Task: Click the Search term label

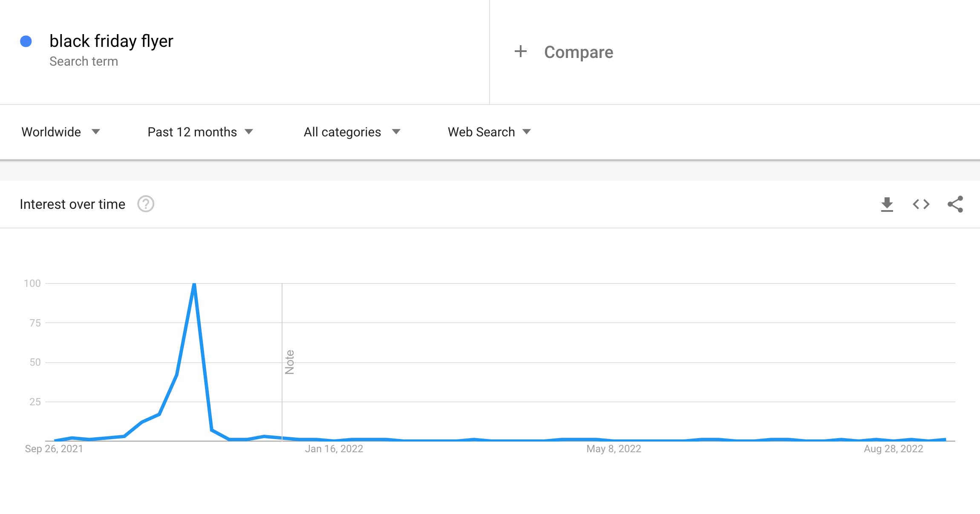Action: [84, 61]
